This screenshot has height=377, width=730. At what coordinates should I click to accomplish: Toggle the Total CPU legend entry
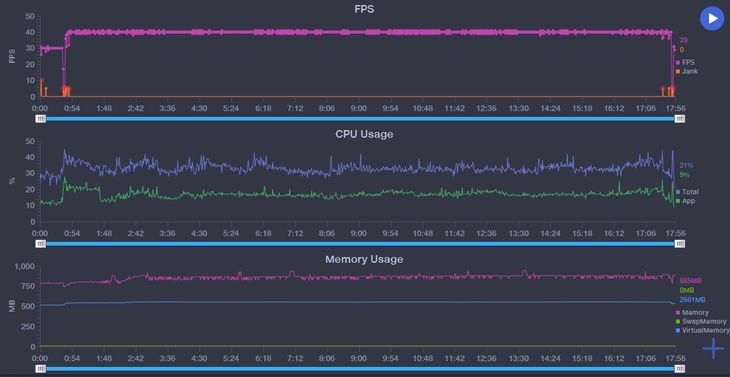click(x=687, y=192)
